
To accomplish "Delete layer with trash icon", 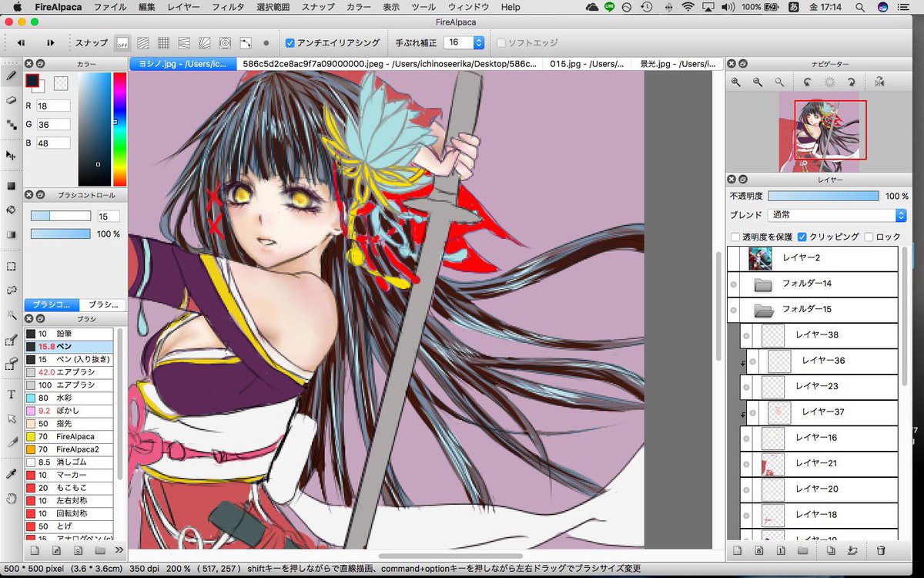I will click(881, 550).
